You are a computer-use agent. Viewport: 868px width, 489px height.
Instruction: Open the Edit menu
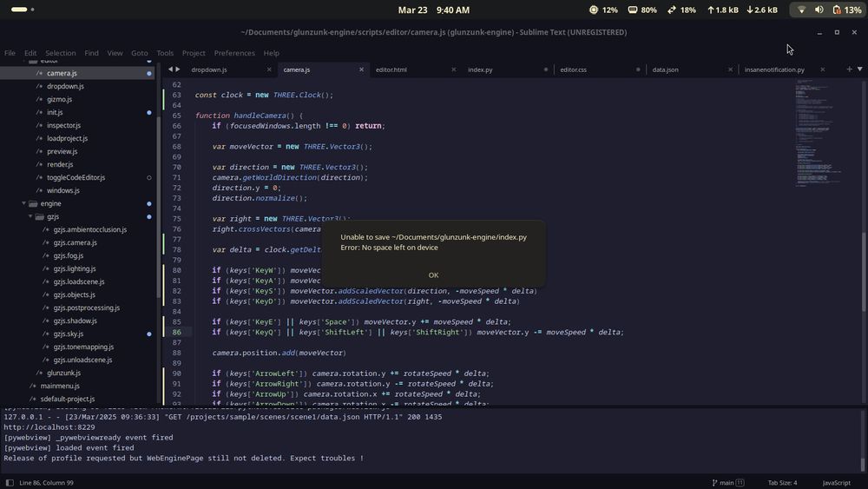30,53
